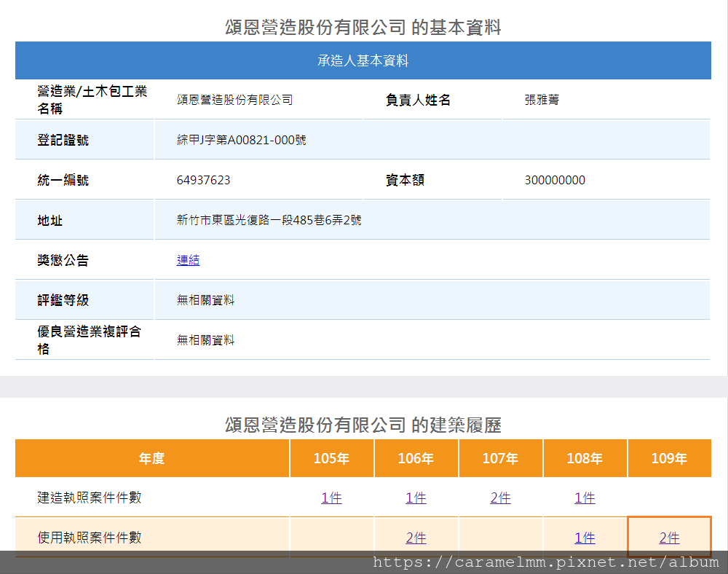
Task: Open the 106年 建造執照 1件 link
Action: [416, 498]
